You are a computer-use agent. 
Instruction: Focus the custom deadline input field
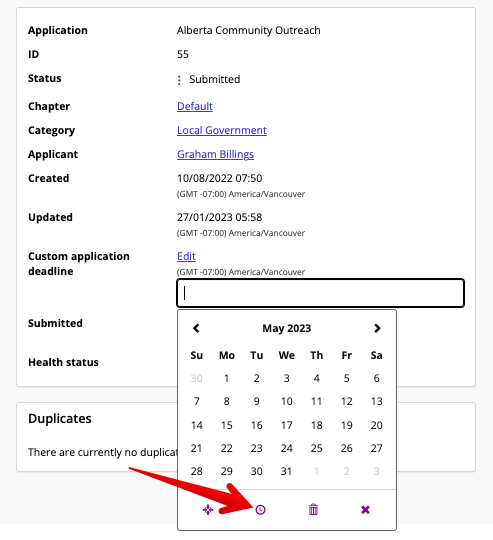[x=321, y=293]
